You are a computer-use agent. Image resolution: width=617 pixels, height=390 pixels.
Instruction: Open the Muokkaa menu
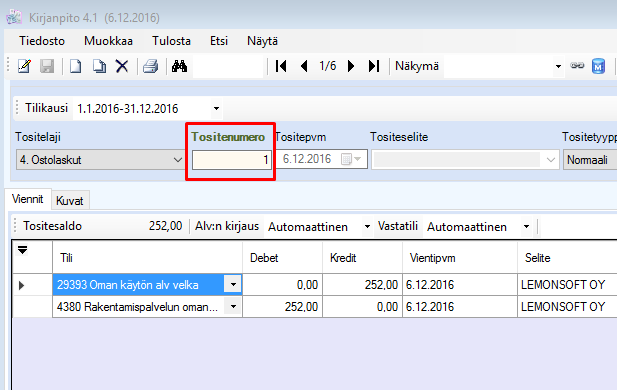[108, 41]
